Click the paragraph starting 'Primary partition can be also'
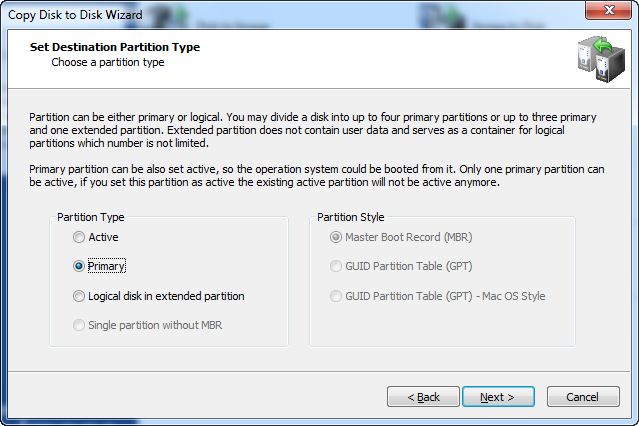Screen dimensions: 639x426 [317, 175]
